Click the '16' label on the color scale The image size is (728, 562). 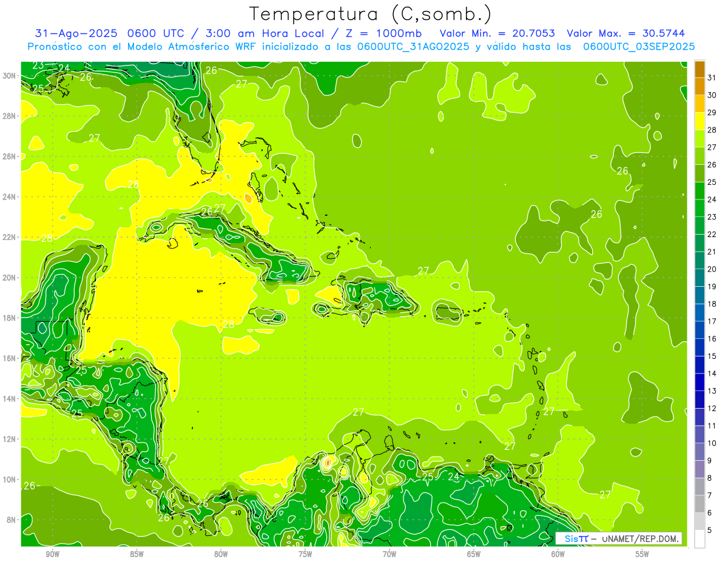point(712,339)
